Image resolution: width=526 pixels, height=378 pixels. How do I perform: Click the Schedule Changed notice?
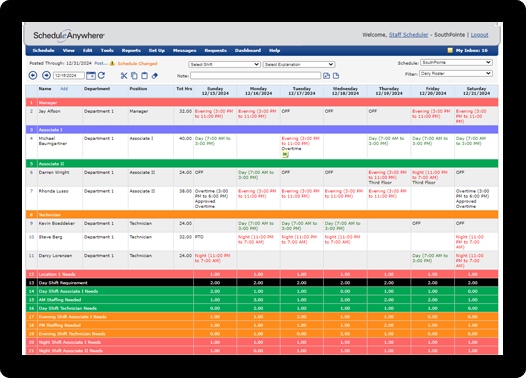point(137,63)
